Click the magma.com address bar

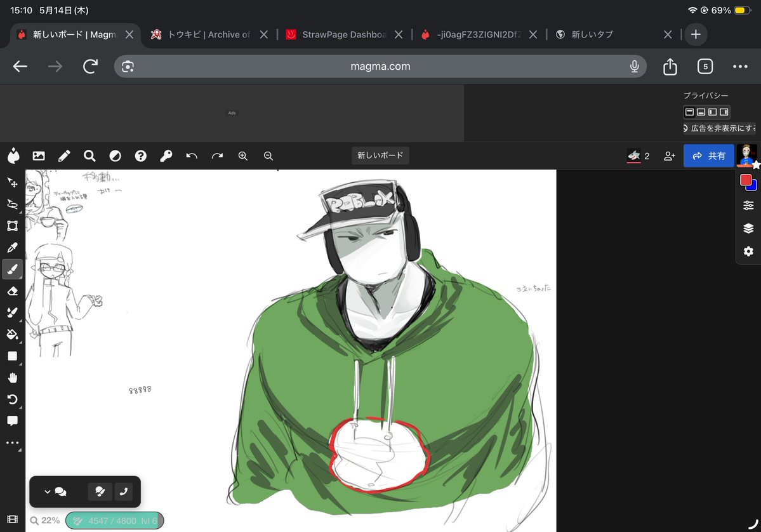380,67
